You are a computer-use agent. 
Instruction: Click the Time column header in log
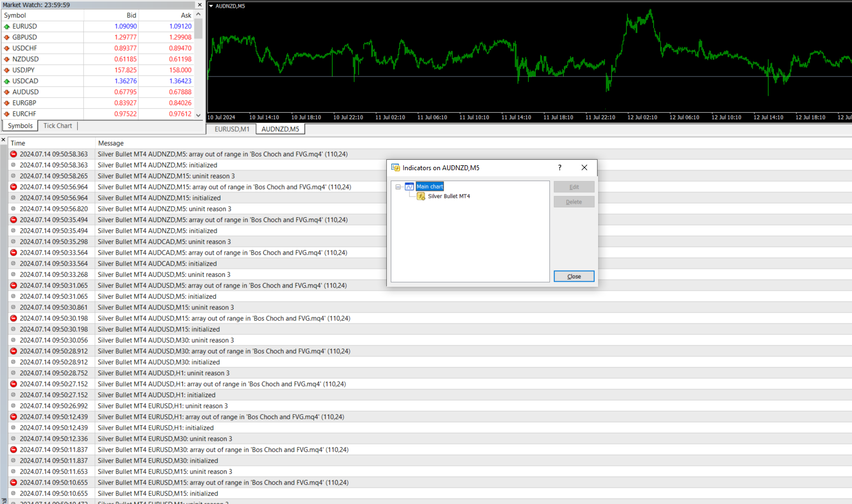point(52,143)
